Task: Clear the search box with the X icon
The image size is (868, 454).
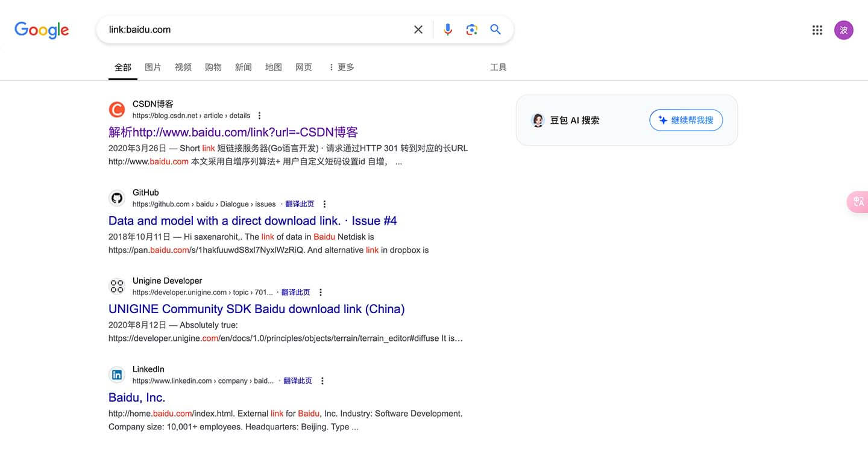Action: point(418,30)
